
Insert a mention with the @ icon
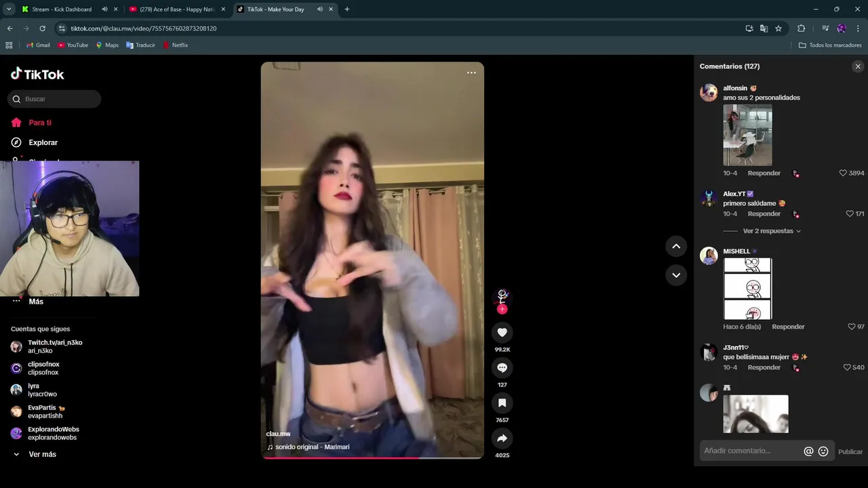[808, 451]
